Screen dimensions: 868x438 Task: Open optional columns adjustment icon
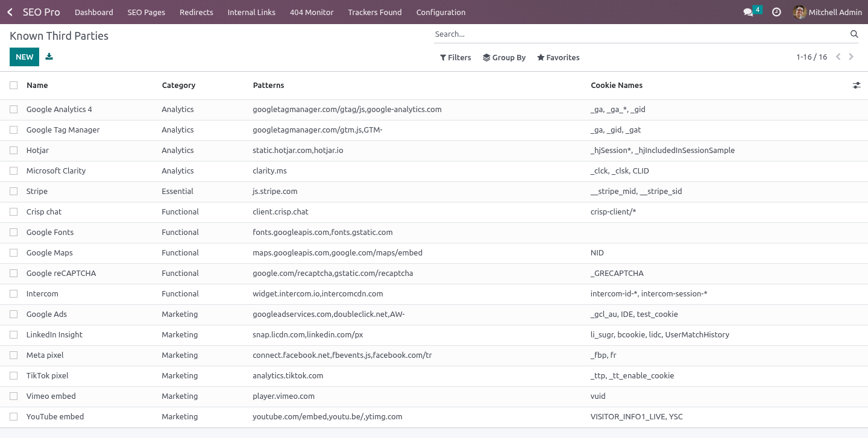tap(856, 86)
